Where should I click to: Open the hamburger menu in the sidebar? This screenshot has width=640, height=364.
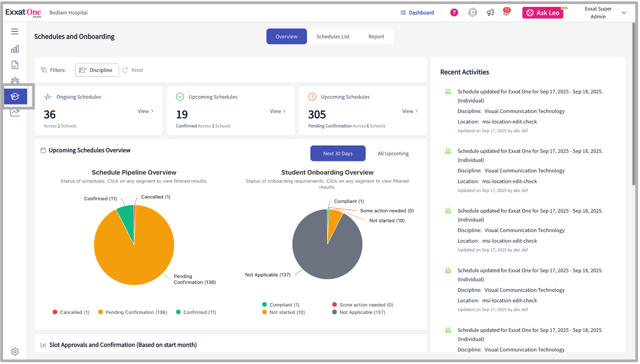(14, 31)
